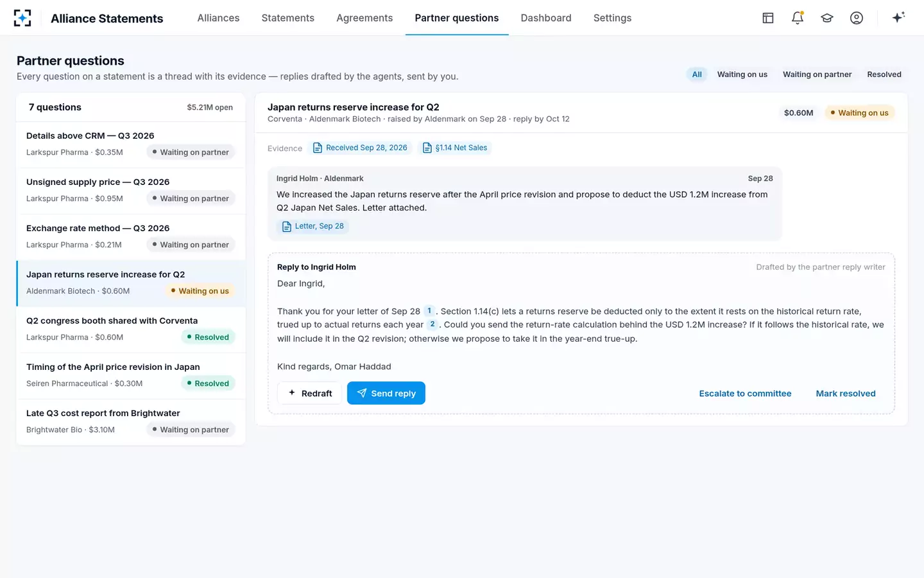The image size is (924, 578).
Task: Filter questions by All
Action: tap(697, 74)
